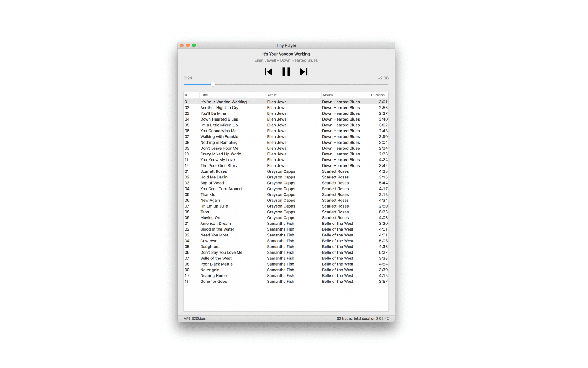The height and width of the screenshot is (368, 588).
Task: Click the now-playing subtitle "Eilen Jewell - Down Hearted Blues"
Action: tap(286, 60)
